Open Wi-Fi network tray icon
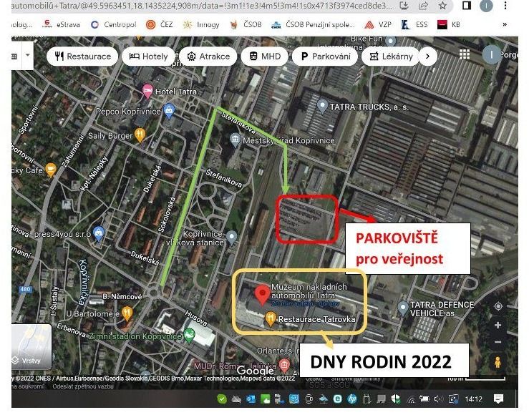The image size is (529, 420). (x=411, y=399)
